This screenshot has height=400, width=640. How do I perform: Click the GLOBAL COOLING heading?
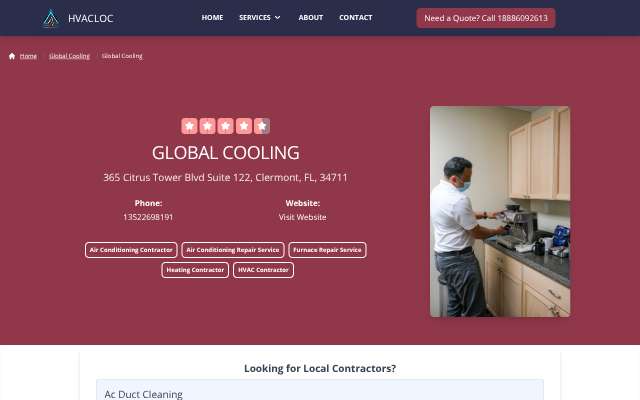[226, 153]
